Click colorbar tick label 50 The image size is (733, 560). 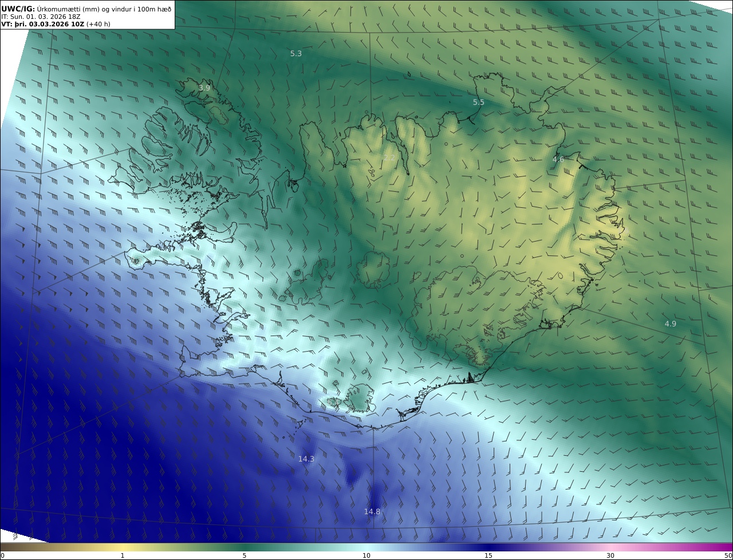728,555
